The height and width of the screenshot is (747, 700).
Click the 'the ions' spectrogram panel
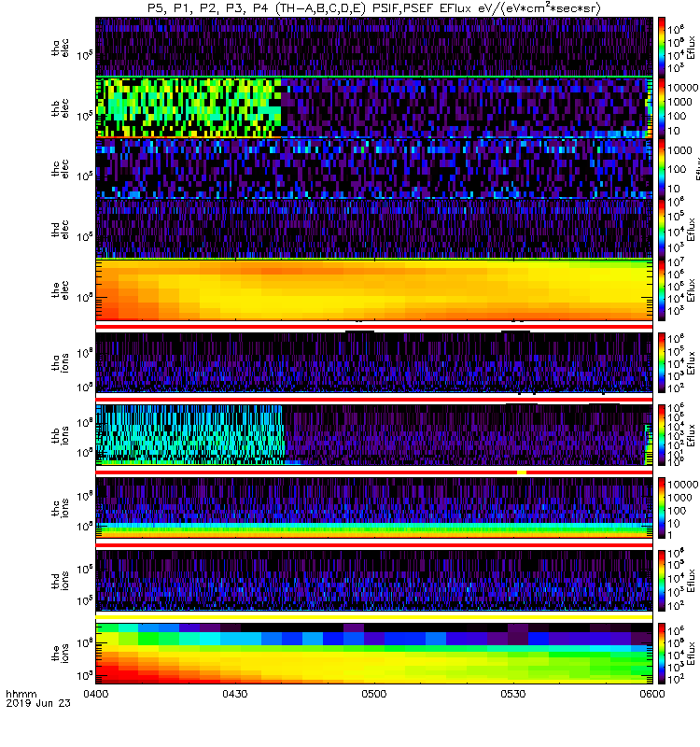pyautogui.click(x=374, y=653)
